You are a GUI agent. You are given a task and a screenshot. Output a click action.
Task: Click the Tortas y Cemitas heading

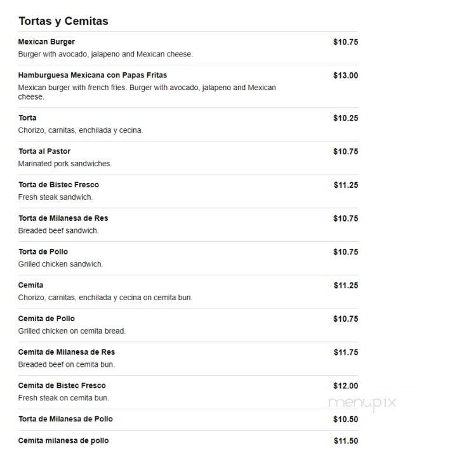point(63,21)
